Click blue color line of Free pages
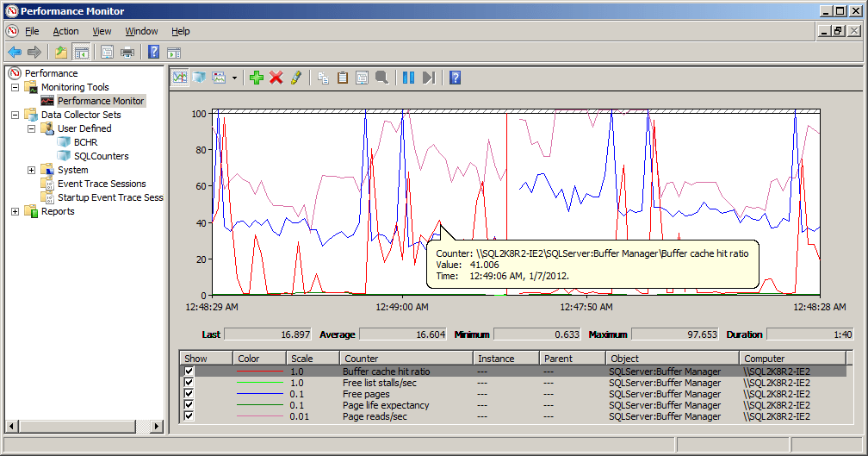This screenshot has height=456, width=868. click(260, 394)
